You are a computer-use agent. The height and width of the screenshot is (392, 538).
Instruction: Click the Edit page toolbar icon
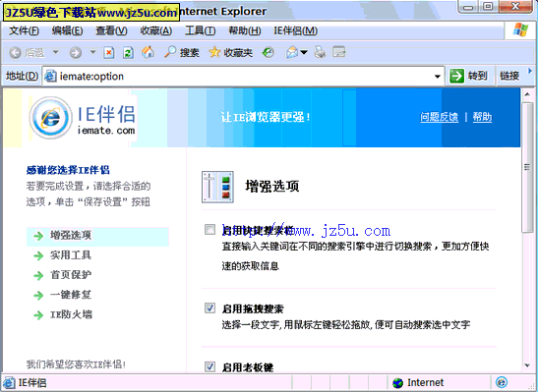click(339, 52)
